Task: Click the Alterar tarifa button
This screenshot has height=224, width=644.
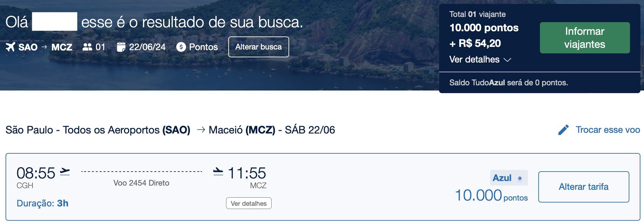Action: [584, 187]
